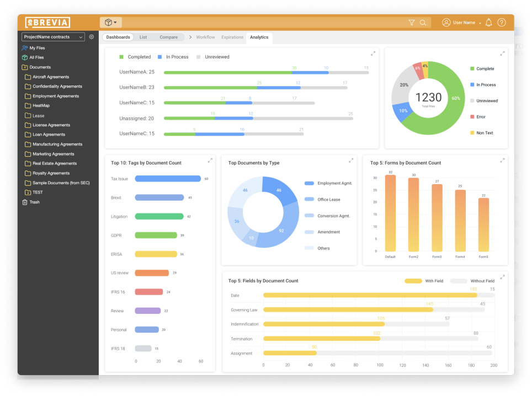This screenshot has height=396, width=532.
Task: Toggle the Completed legend in user chart
Action: [x=135, y=57]
